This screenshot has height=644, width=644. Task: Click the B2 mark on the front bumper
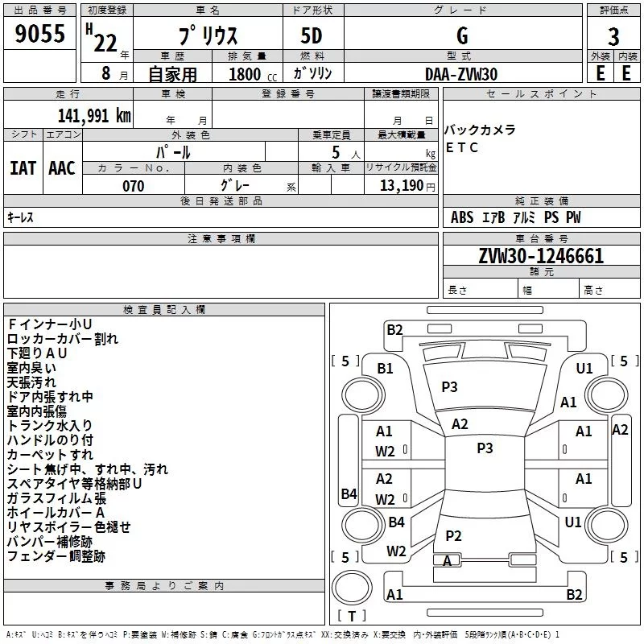394,328
